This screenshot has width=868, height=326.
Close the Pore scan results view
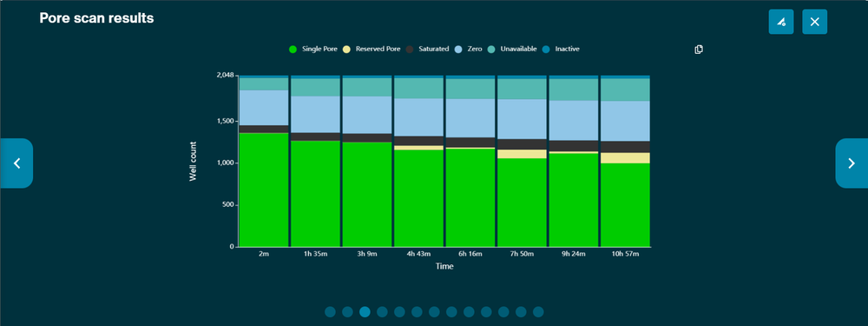click(x=814, y=22)
